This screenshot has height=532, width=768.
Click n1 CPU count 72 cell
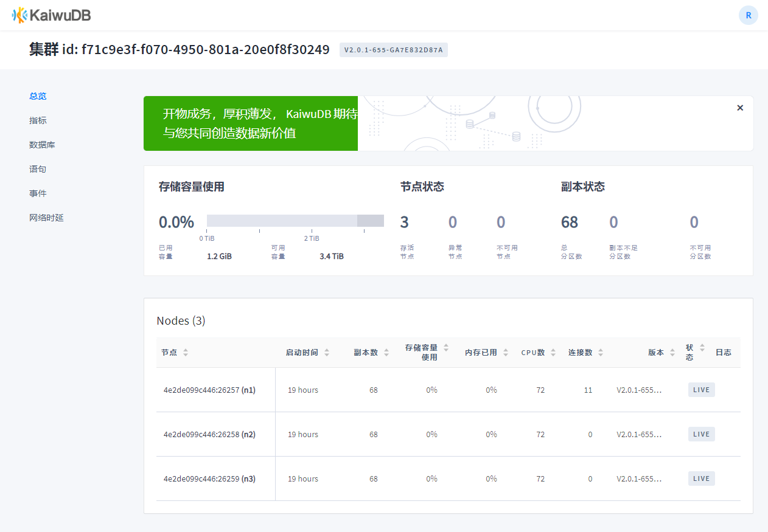(540, 390)
